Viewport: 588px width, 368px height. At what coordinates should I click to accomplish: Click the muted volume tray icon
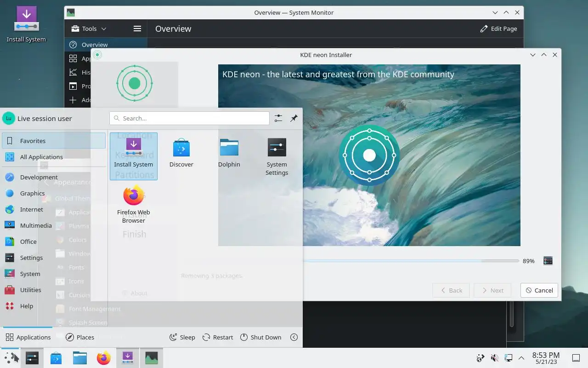tap(495, 358)
